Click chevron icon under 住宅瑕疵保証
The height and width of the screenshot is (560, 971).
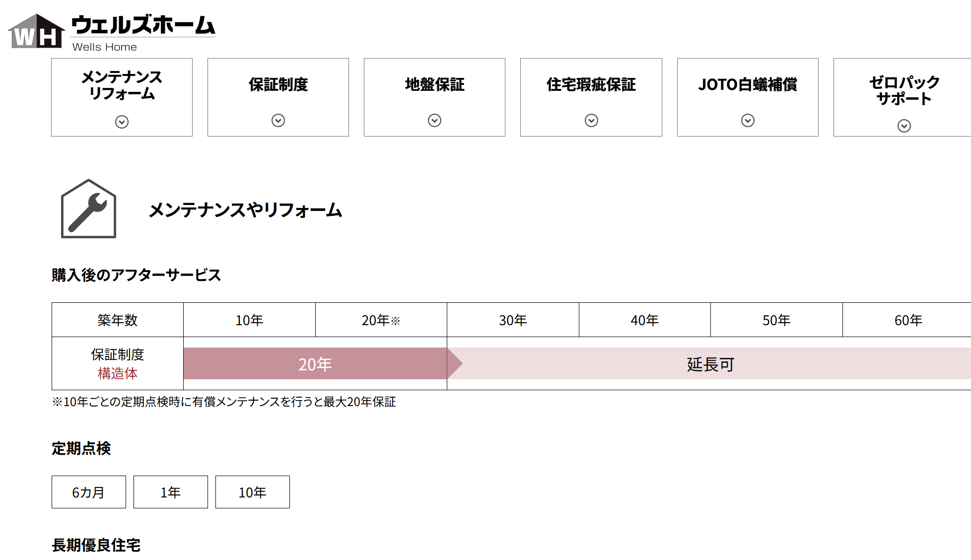[591, 121]
